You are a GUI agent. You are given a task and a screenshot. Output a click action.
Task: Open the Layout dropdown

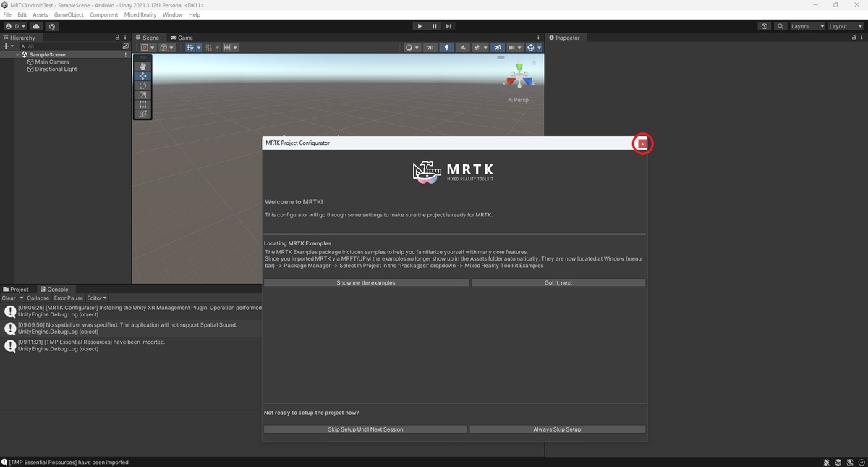[x=846, y=26]
